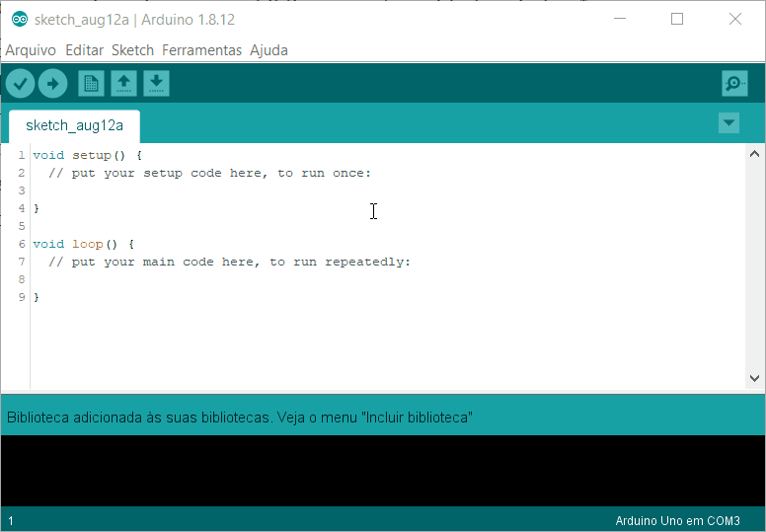Click the Arduino logo in title bar
The image size is (766, 532).
20,20
